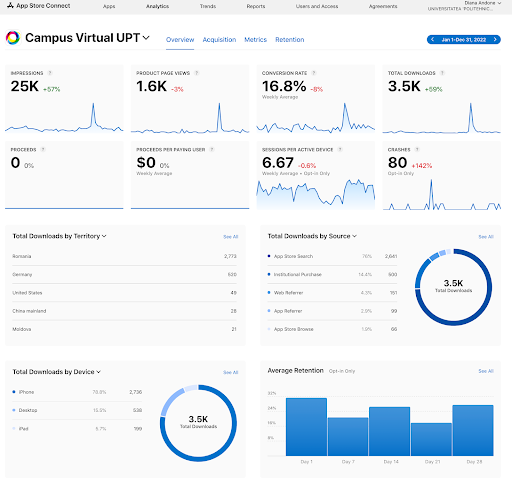Select the Overview tab
Image resolution: width=512 pixels, height=484 pixels.
tap(180, 40)
